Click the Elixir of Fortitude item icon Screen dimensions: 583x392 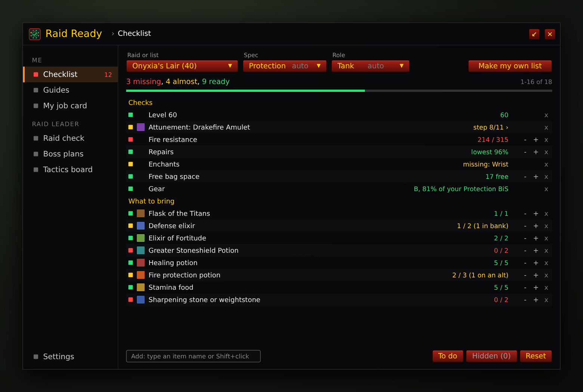click(x=141, y=238)
